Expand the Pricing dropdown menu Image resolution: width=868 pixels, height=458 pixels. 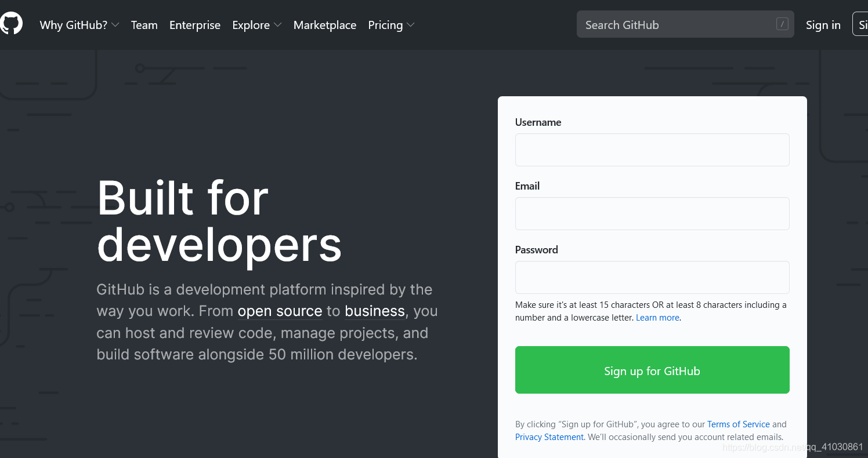tap(391, 25)
